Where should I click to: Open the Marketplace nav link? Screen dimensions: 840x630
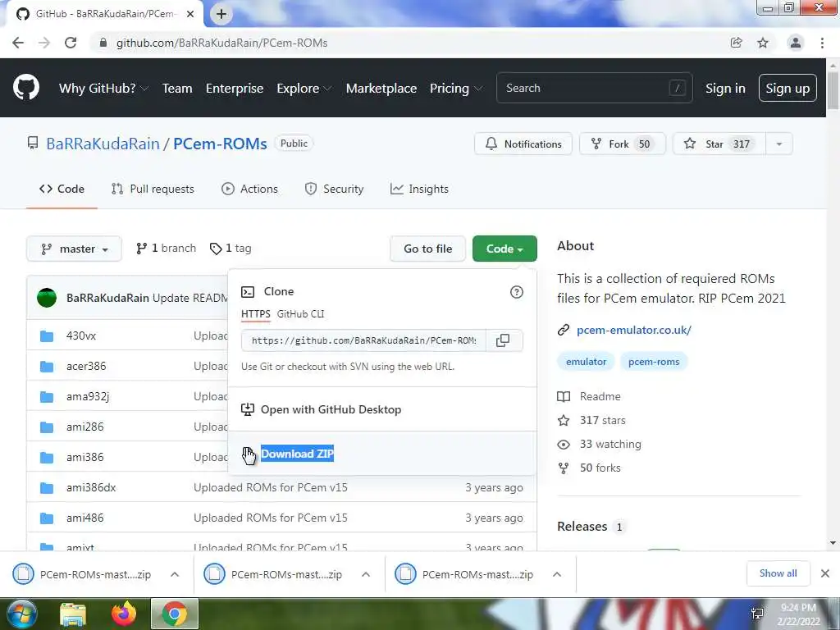tap(381, 89)
